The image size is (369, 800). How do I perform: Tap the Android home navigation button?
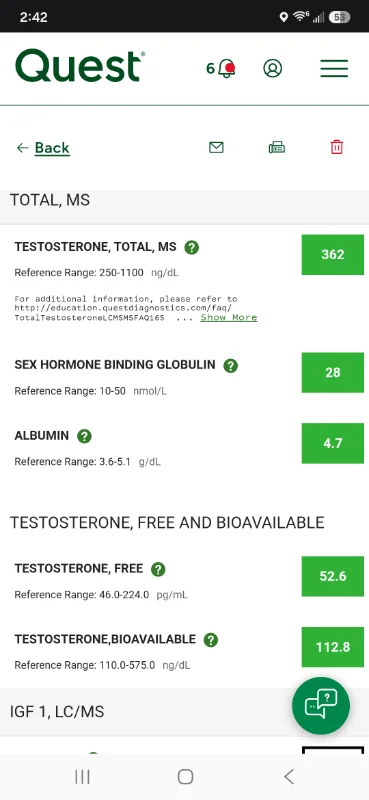[185, 777]
